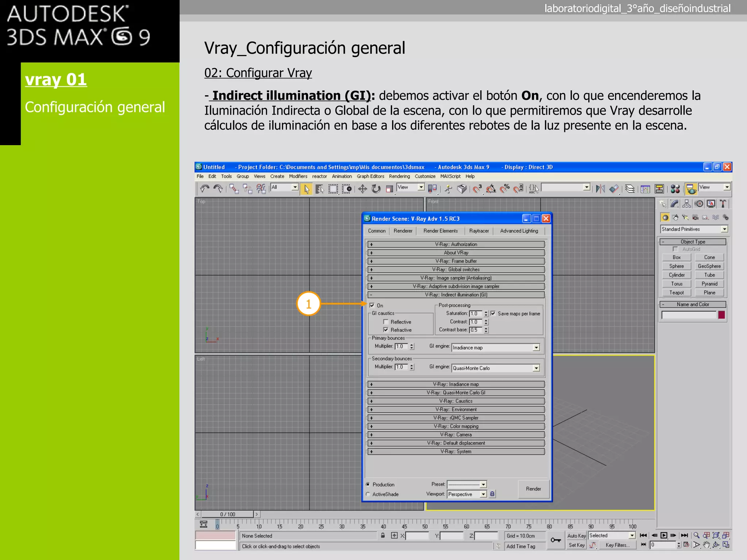The height and width of the screenshot is (560, 747).
Task: Activate the Select Object arrow tool
Action: point(306,189)
